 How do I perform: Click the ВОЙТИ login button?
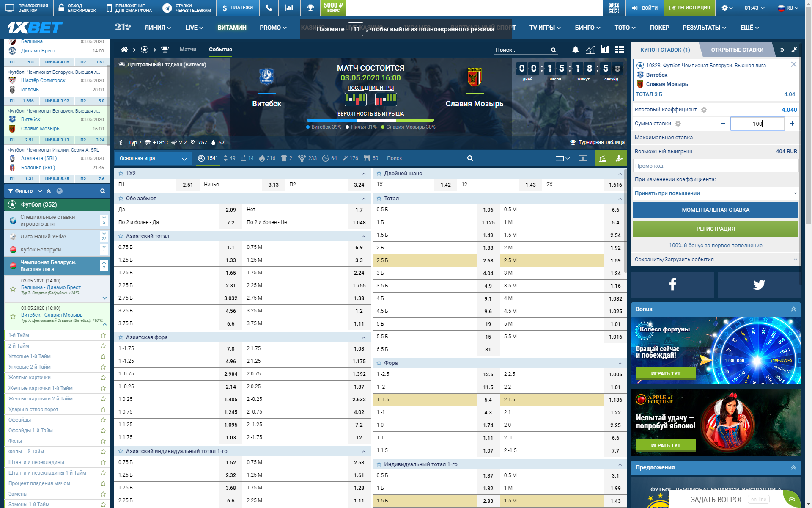coord(645,8)
